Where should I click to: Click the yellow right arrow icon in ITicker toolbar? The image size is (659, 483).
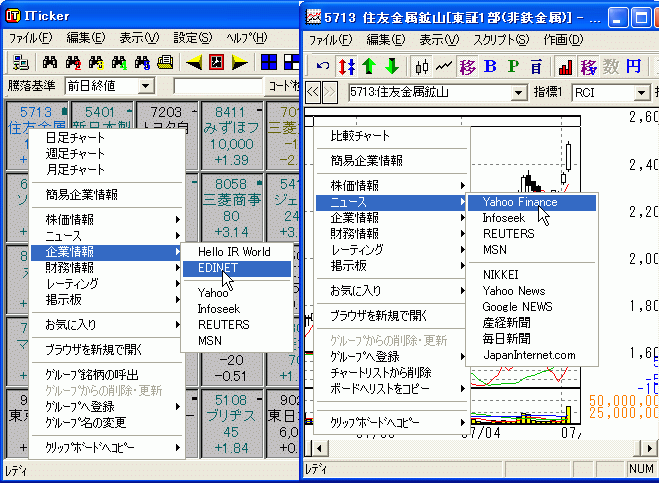(240, 62)
